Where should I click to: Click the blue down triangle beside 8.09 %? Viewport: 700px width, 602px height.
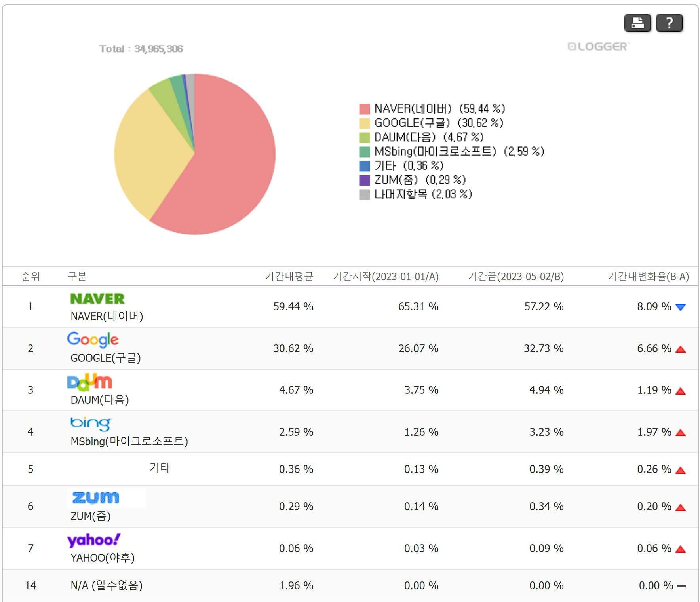[x=680, y=307]
